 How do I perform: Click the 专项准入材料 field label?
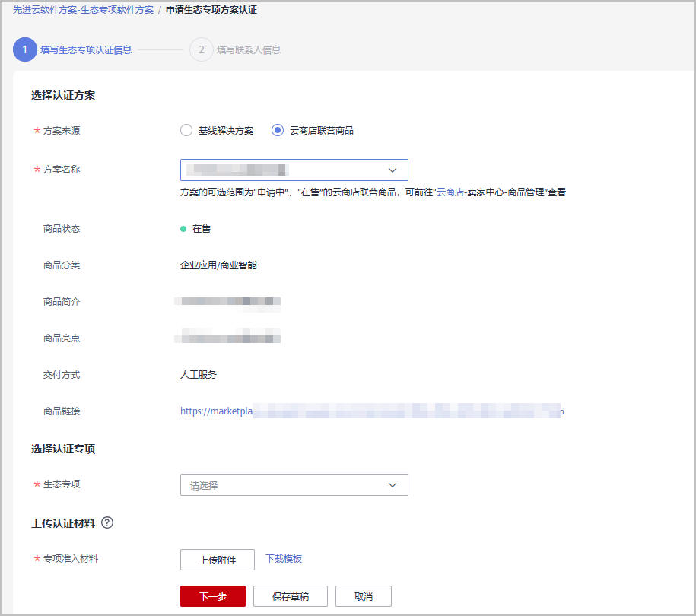pos(71,559)
